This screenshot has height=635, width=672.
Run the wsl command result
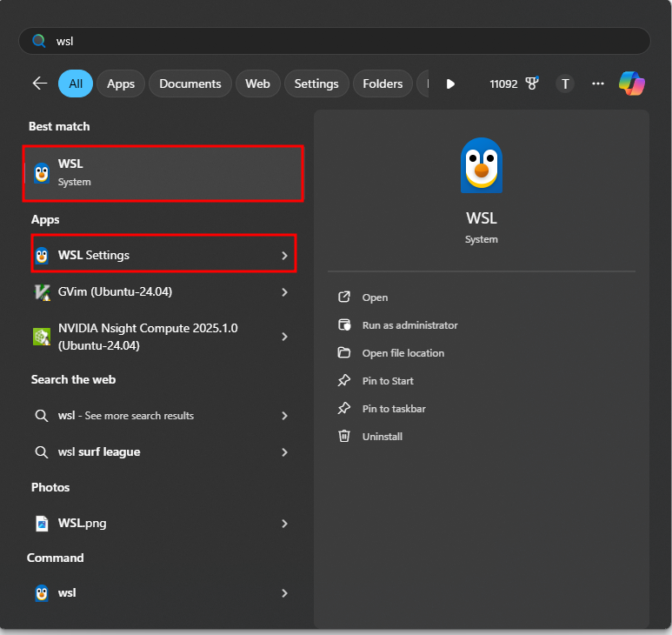163,593
